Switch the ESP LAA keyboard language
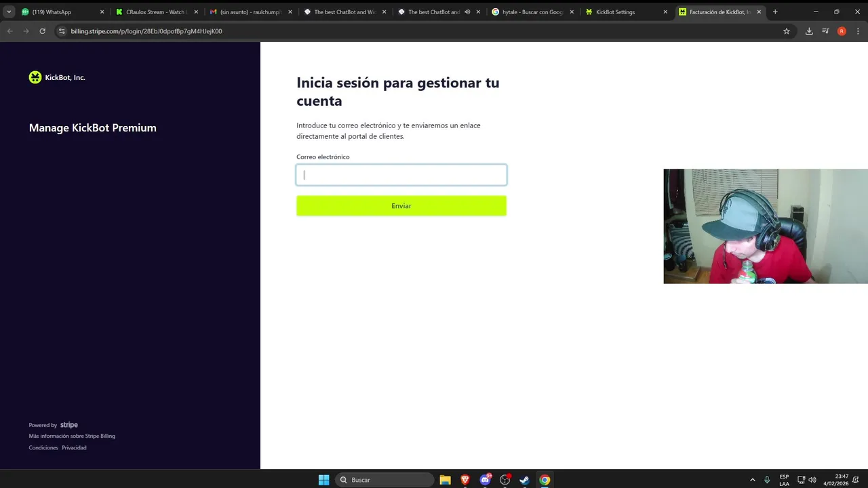Screen dimensions: 868x488 click(x=784, y=480)
